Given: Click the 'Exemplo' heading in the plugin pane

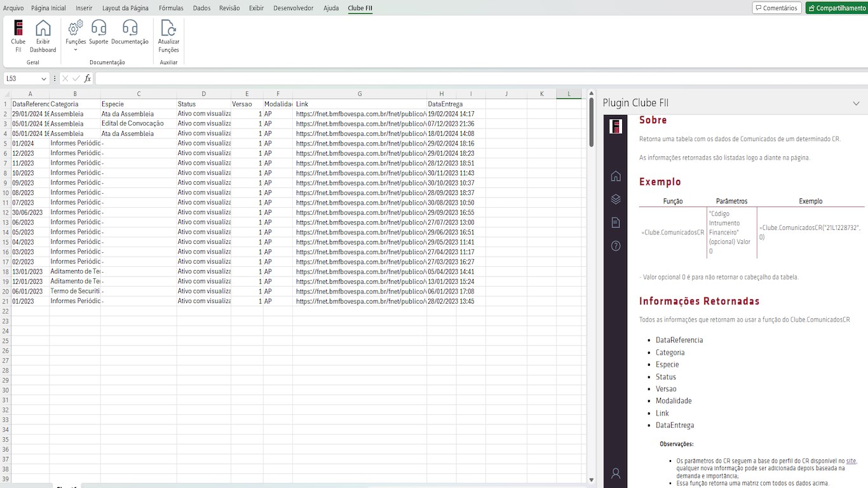Looking at the screenshot, I should (660, 182).
